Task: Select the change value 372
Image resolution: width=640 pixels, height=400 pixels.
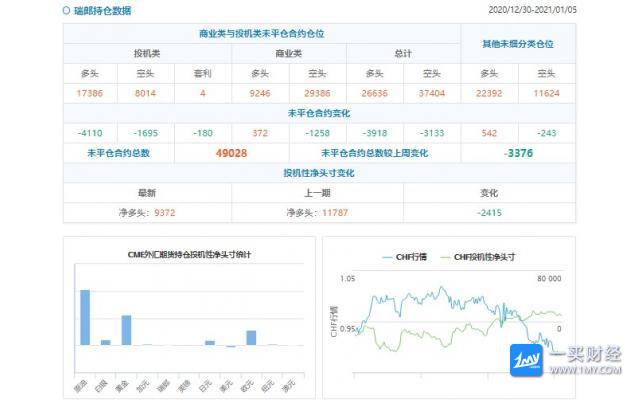Action: click(x=260, y=133)
